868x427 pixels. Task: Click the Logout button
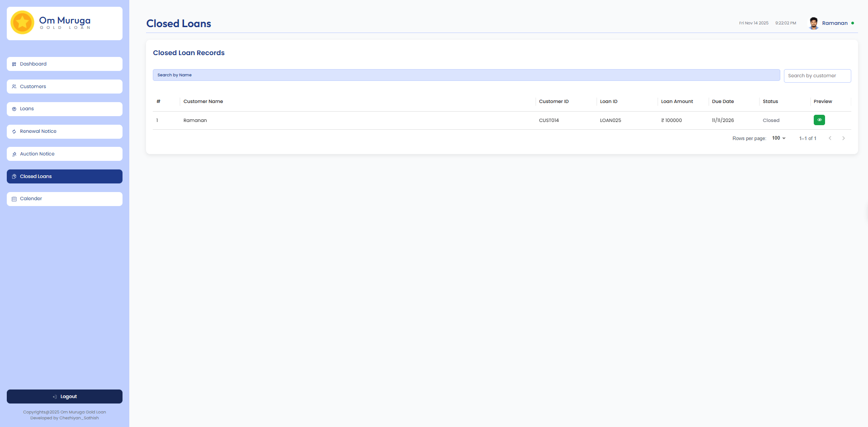[x=65, y=396]
